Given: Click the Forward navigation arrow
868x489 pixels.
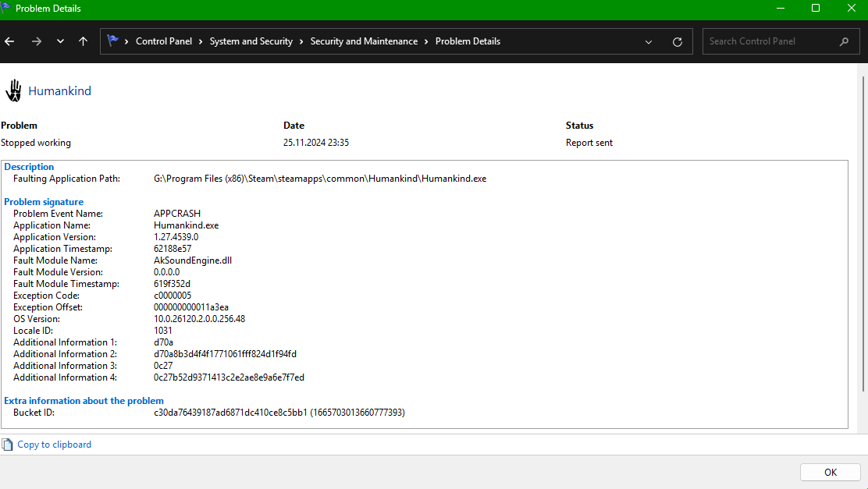Looking at the screenshot, I should [x=36, y=41].
